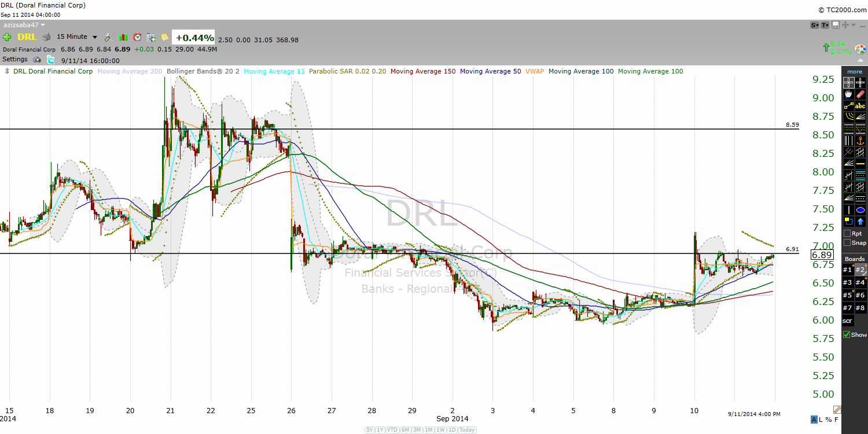The width and height of the screenshot is (868, 434).
Task: Select the yellow rectangle drawing tool
Action: (849, 221)
